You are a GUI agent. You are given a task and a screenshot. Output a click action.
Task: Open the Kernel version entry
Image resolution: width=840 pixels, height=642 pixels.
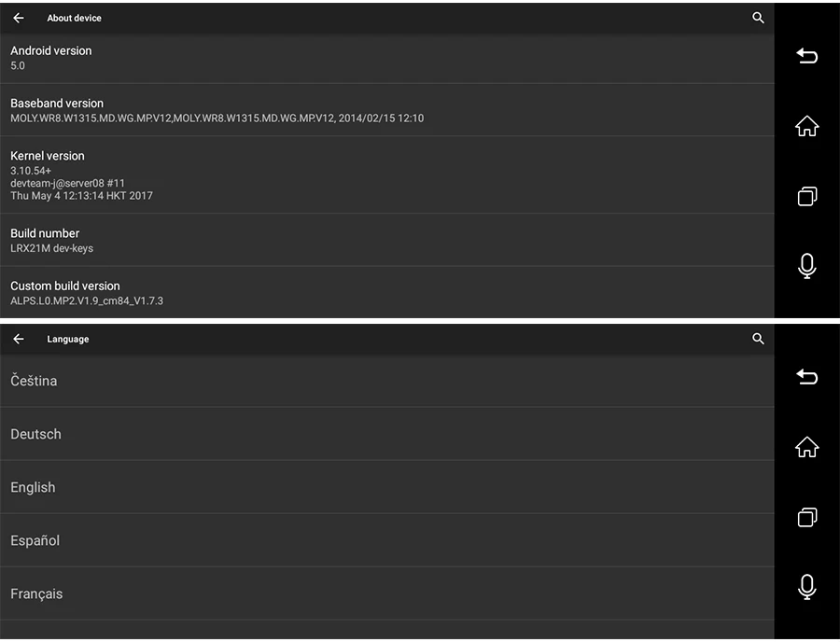(x=386, y=174)
